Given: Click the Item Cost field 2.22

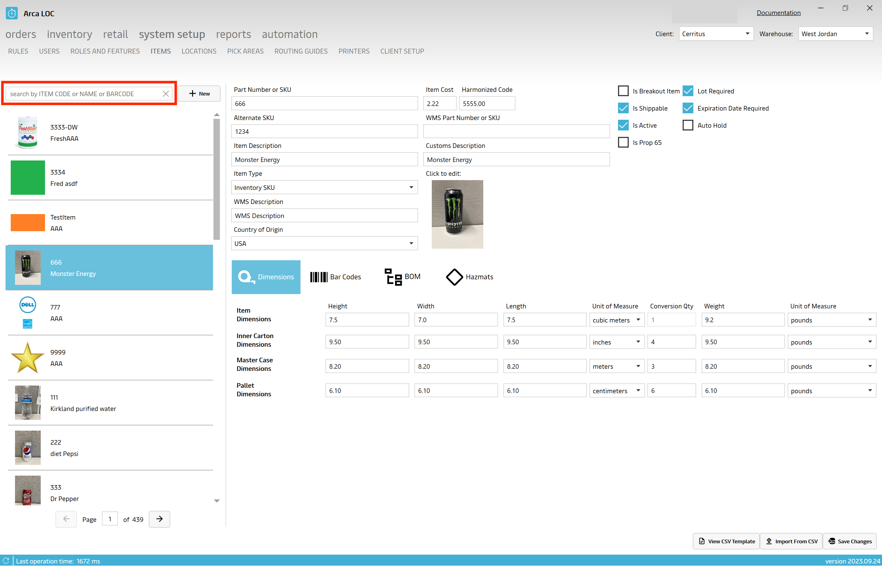Looking at the screenshot, I should tap(439, 104).
